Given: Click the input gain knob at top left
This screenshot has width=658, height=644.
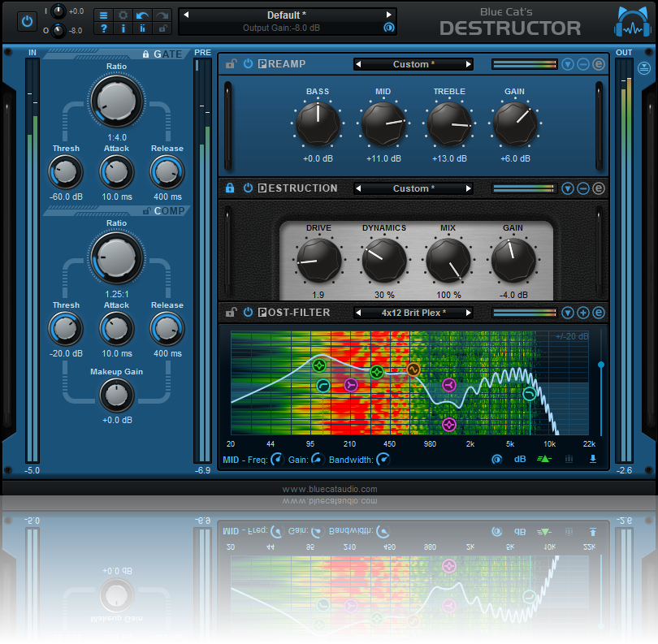Looking at the screenshot, I should point(58,11).
